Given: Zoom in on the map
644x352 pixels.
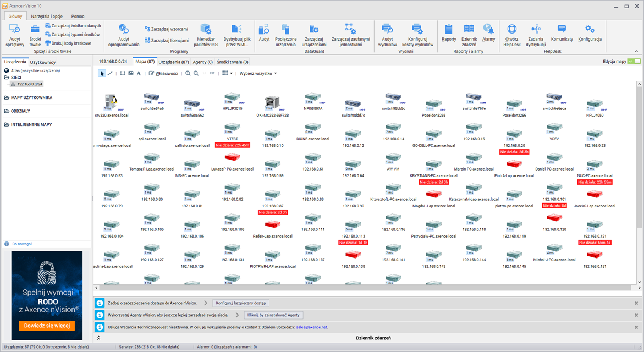Looking at the screenshot, I should click(188, 73).
